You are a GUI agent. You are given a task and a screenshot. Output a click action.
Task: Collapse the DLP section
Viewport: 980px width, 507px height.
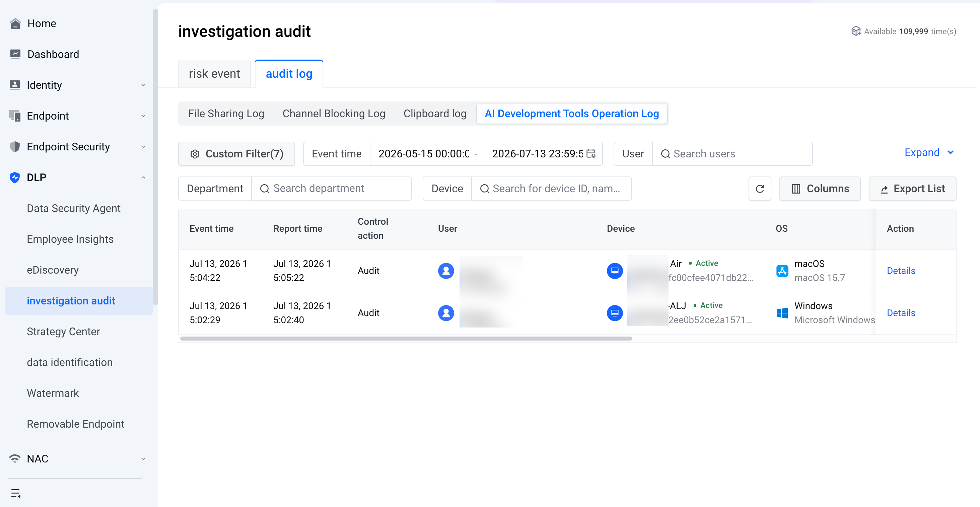(143, 177)
